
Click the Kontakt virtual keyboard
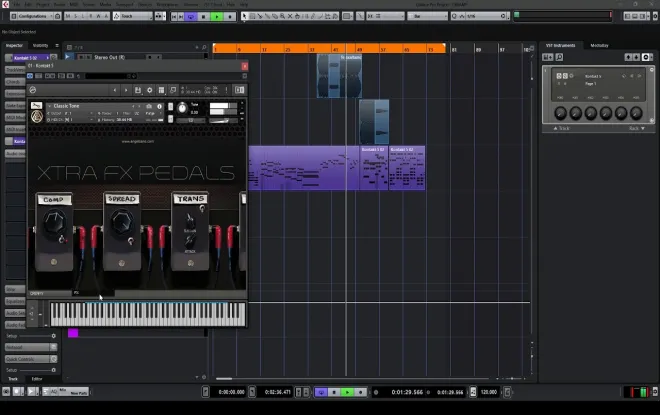[x=147, y=314]
